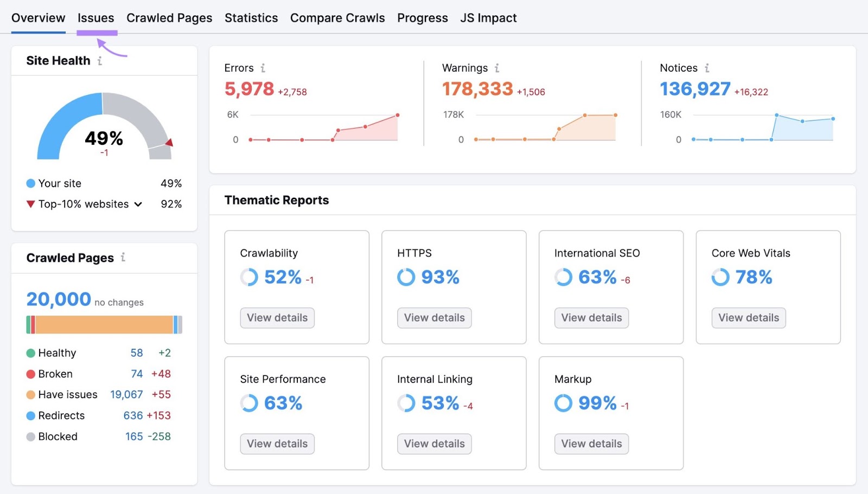Open the Markup report details
Screen dimensions: 868x494
591,444
